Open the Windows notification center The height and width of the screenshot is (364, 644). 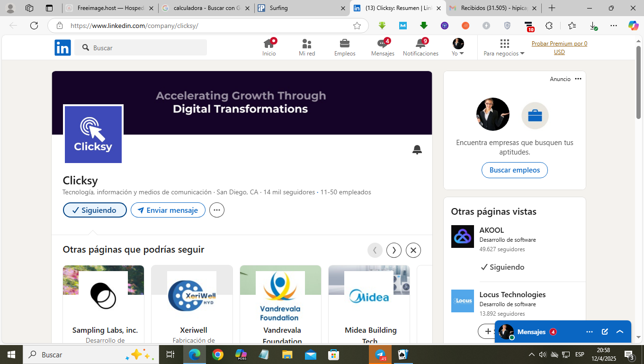click(x=630, y=355)
